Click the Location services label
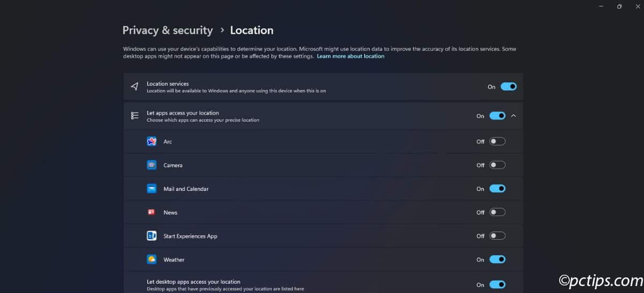Viewport: 644px width, 293px height. [x=168, y=84]
